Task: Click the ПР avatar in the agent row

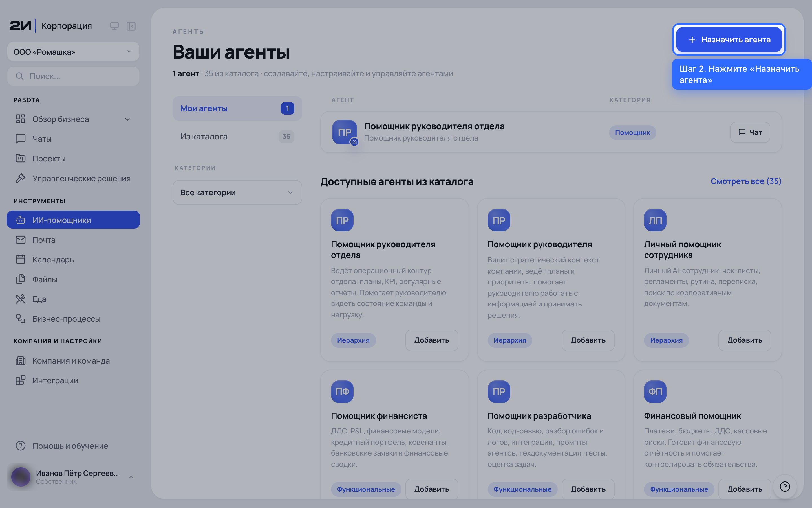Action: click(x=345, y=132)
